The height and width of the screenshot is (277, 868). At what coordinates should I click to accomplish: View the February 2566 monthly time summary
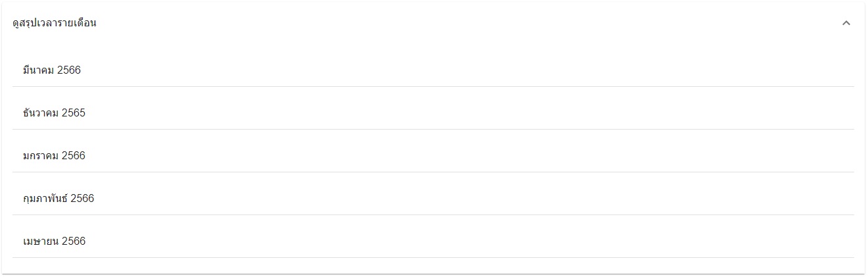click(x=433, y=198)
